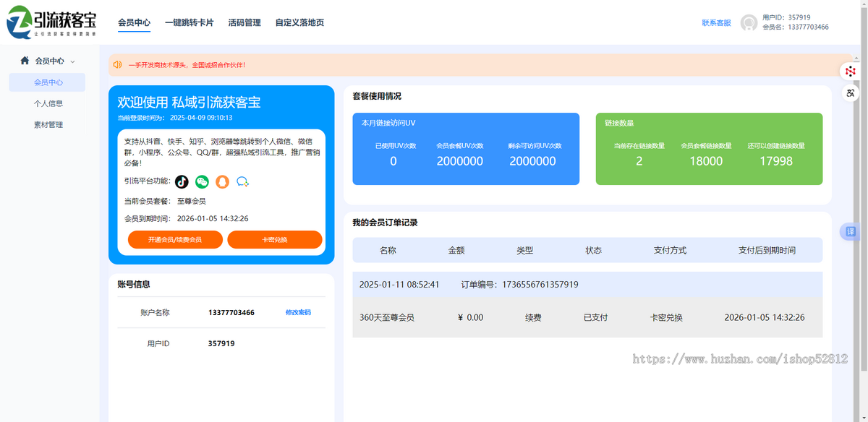
Task: Click the 名称 column header
Action: pos(388,250)
